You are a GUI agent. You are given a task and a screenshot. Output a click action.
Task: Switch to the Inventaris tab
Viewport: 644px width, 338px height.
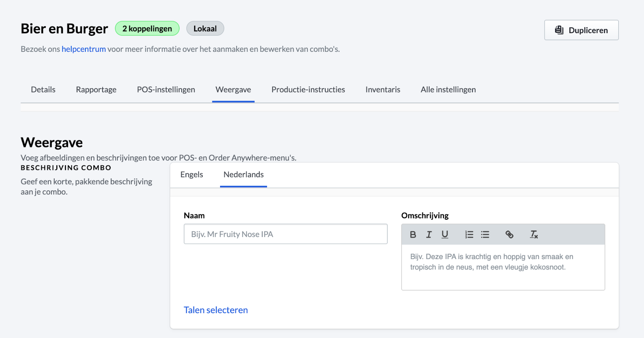point(383,90)
